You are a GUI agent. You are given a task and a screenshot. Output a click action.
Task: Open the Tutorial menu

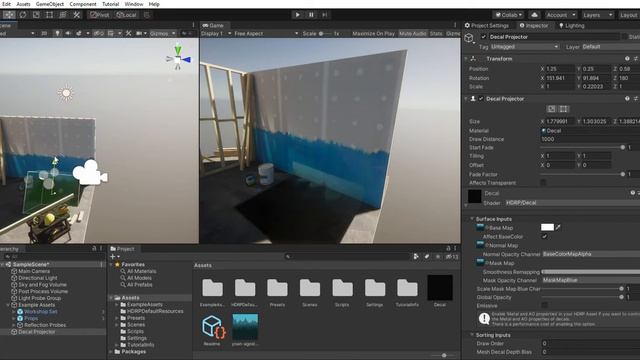coord(110,4)
